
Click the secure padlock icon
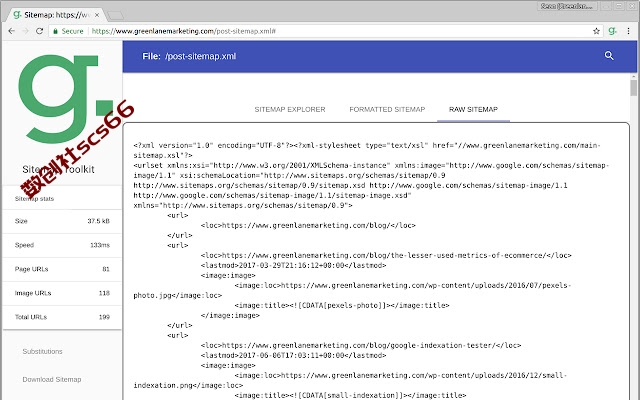click(55, 31)
